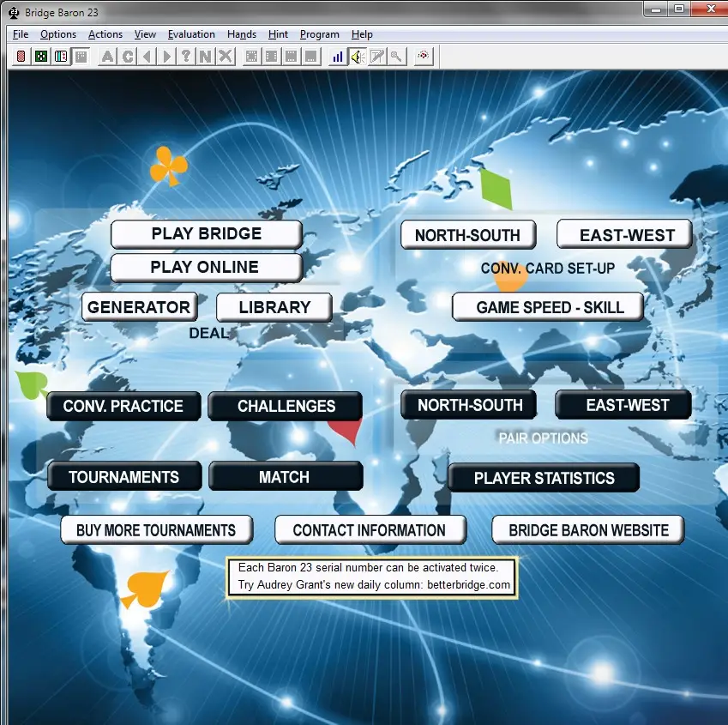Click the grayed 'X' toolbar icon

pyautogui.click(x=226, y=57)
